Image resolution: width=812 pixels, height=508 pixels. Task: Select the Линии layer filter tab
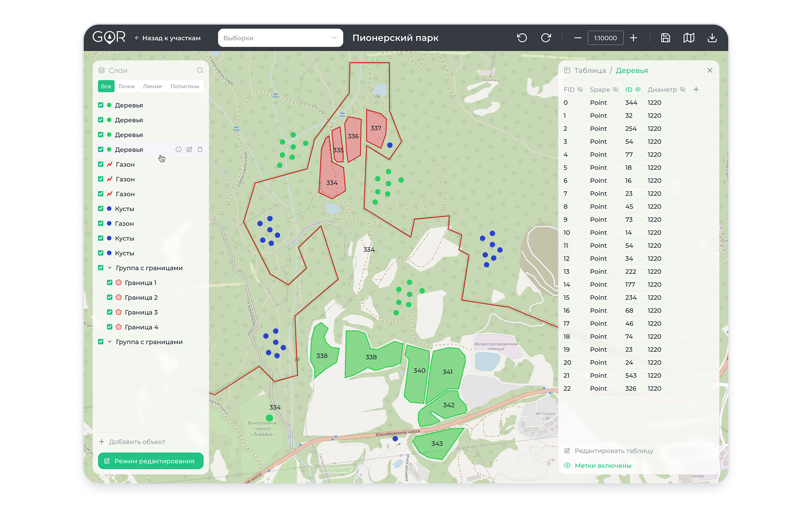tap(152, 86)
